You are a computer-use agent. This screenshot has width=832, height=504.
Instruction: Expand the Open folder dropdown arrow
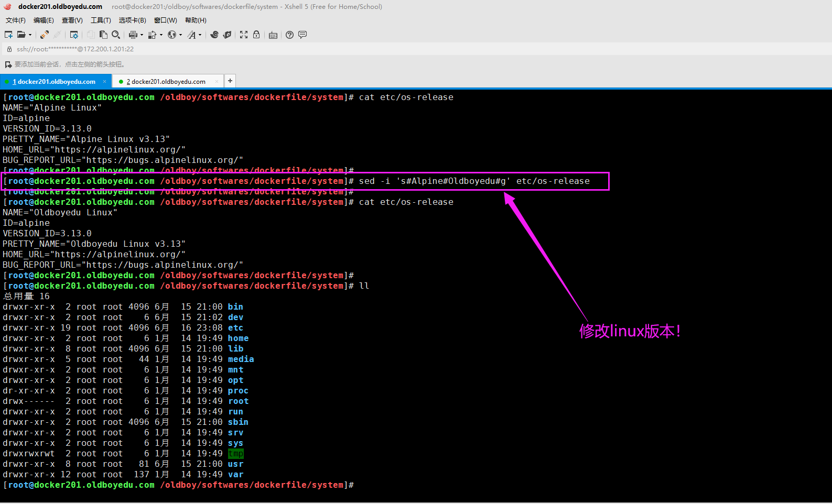click(30, 35)
